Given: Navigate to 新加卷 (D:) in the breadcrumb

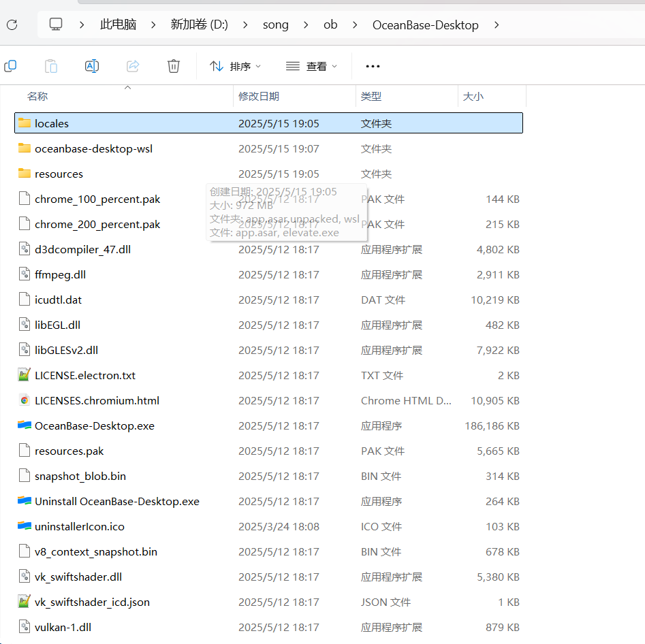Looking at the screenshot, I should tap(199, 25).
